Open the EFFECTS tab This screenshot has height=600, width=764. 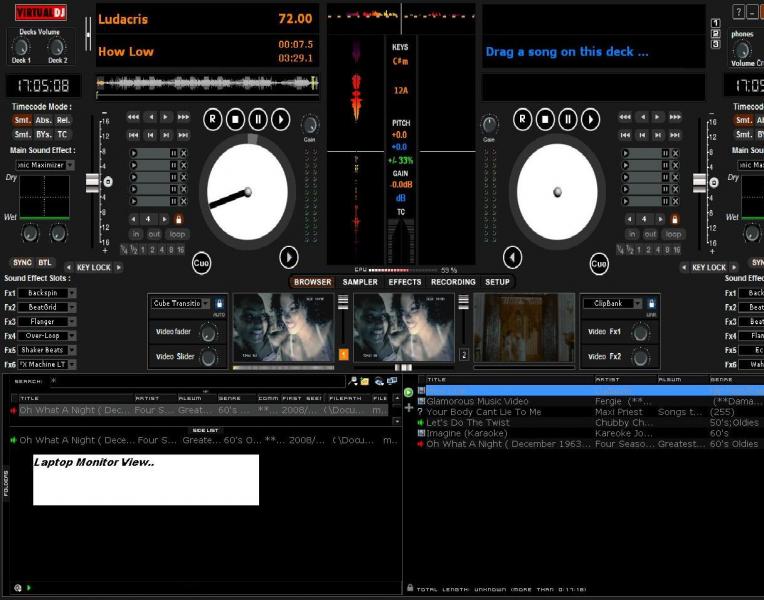click(404, 282)
